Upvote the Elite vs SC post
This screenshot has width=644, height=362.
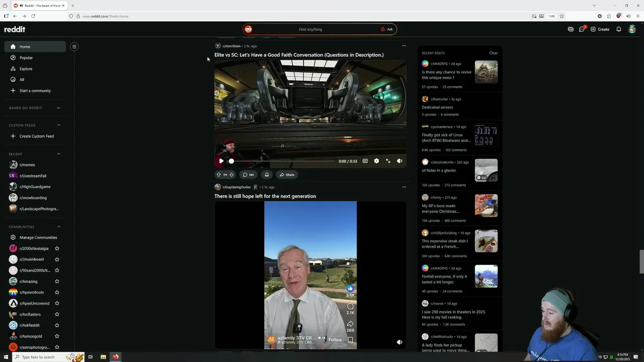(x=219, y=174)
